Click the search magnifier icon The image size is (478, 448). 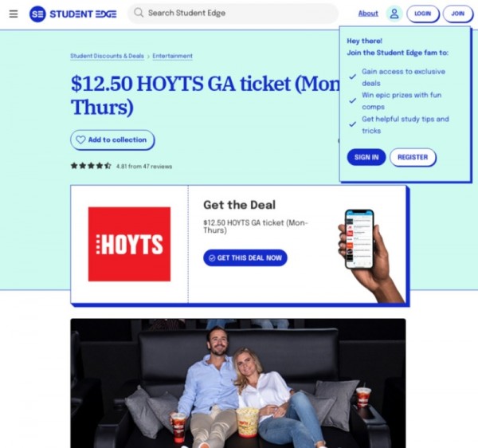tap(139, 13)
